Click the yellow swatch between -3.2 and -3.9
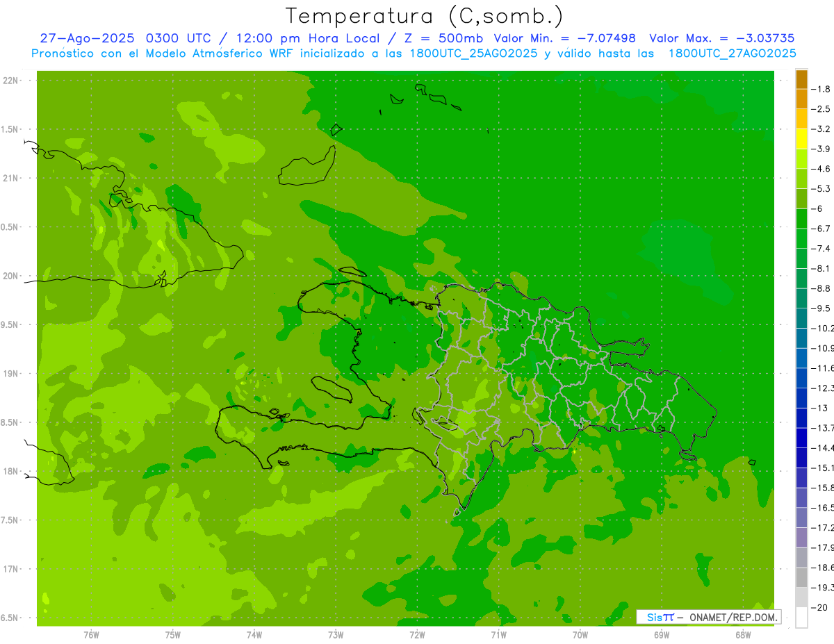This screenshot has width=834, height=644. click(801, 139)
